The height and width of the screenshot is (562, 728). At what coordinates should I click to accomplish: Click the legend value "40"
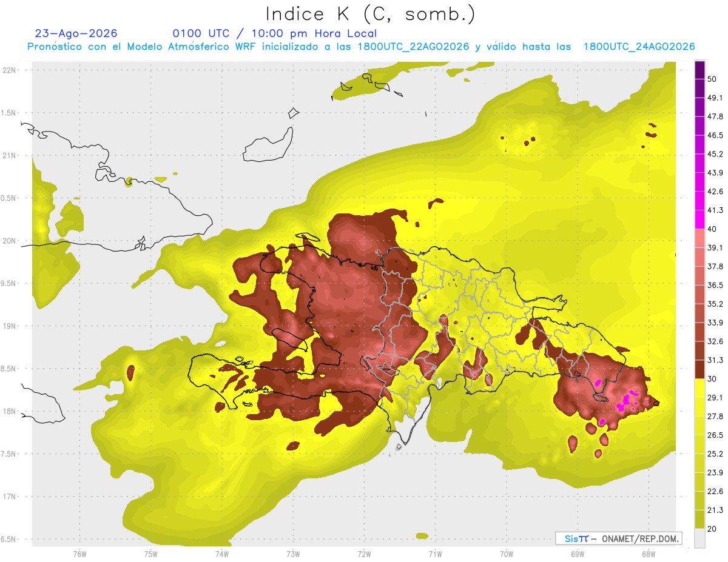click(x=712, y=229)
